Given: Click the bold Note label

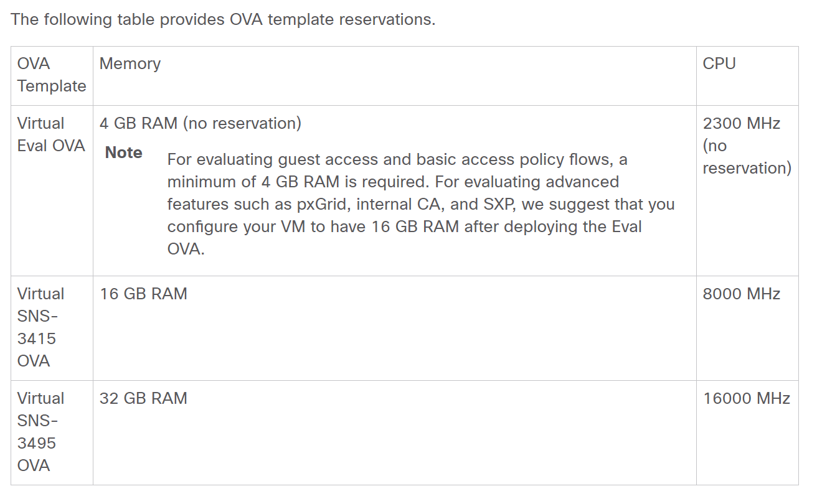Looking at the screenshot, I should click(x=124, y=152).
